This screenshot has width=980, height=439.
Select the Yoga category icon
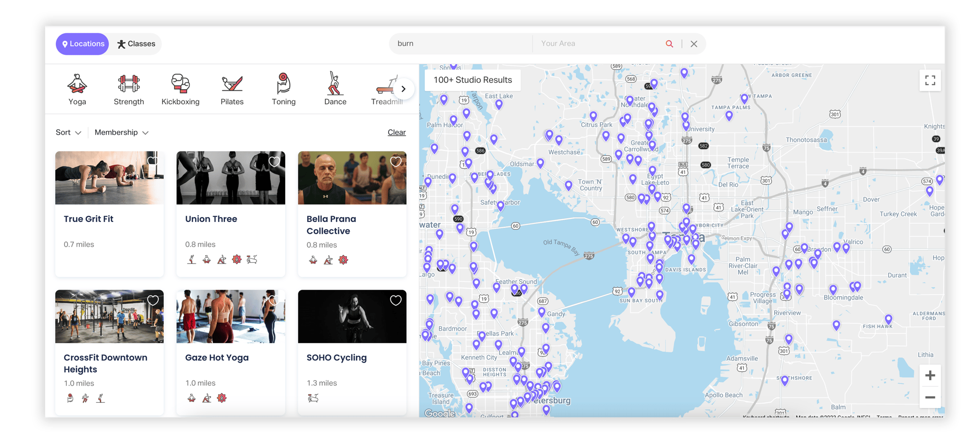click(77, 84)
